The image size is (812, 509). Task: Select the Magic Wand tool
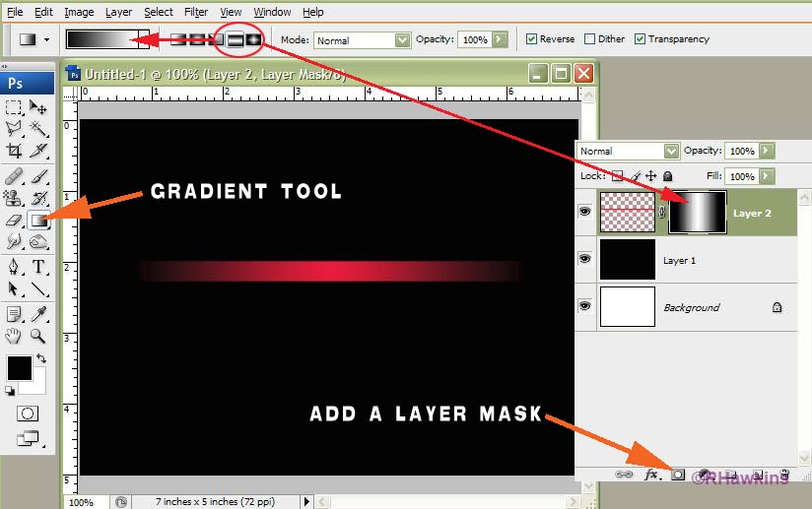[x=37, y=128]
